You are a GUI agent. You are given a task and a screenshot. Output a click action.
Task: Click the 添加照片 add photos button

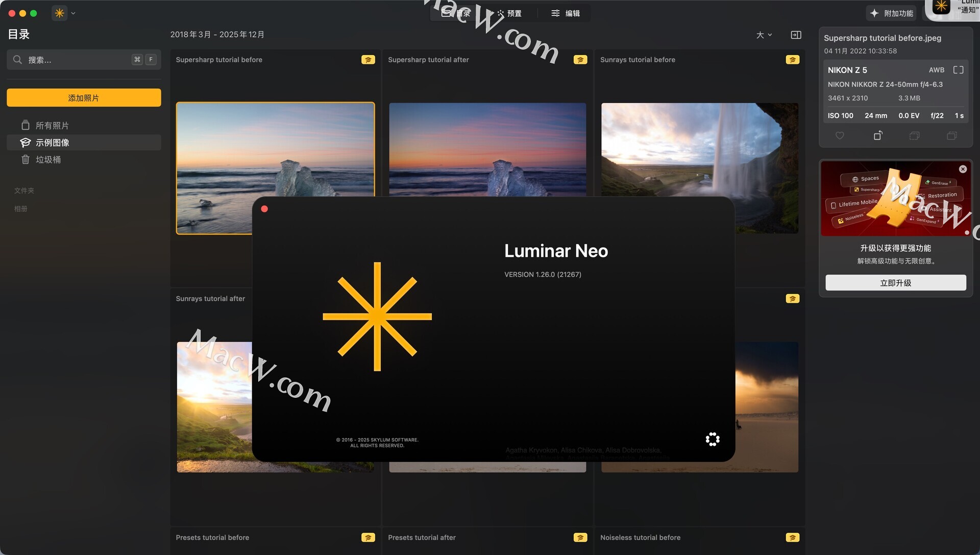coord(84,98)
